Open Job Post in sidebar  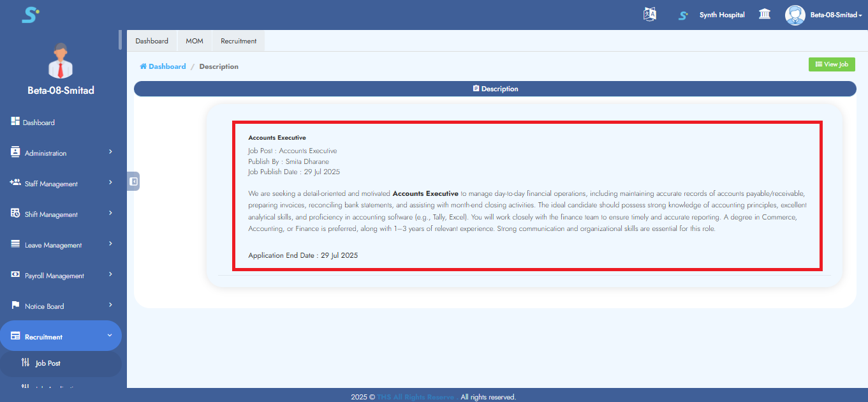tap(48, 363)
